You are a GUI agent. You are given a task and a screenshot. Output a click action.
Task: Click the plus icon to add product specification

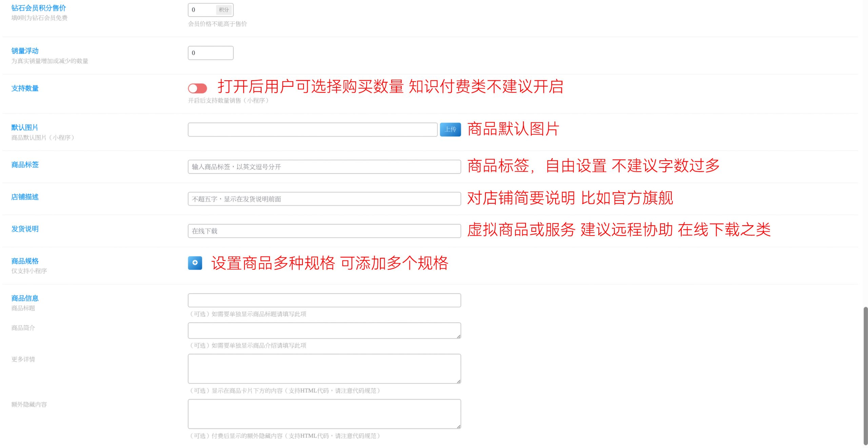click(x=195, y=263)
